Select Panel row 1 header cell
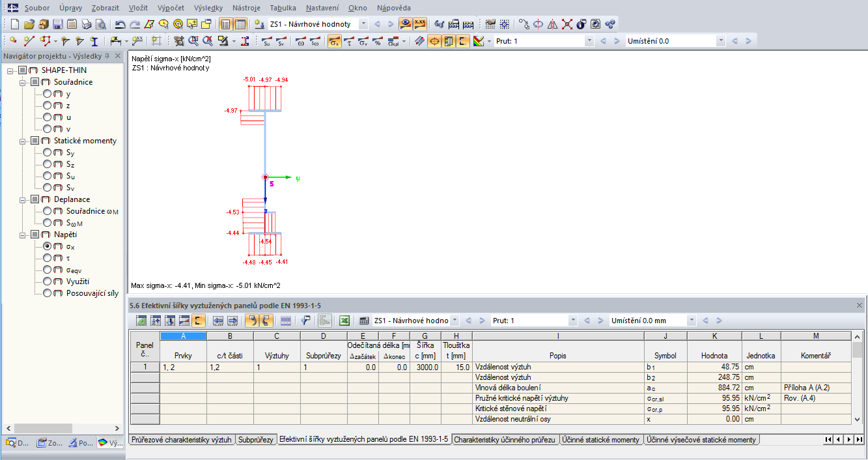Viewport: 868px width, 460px height. (x=145, y=367)
